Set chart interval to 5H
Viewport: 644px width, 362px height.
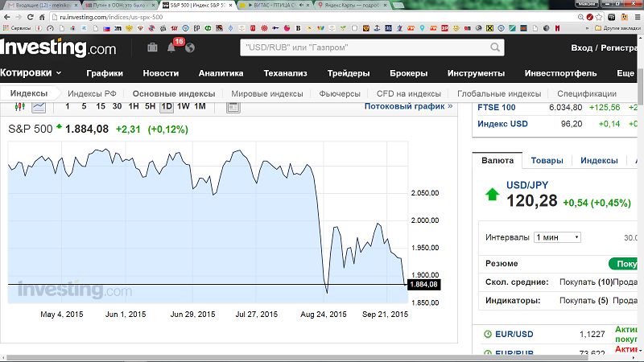pos(150,106)
